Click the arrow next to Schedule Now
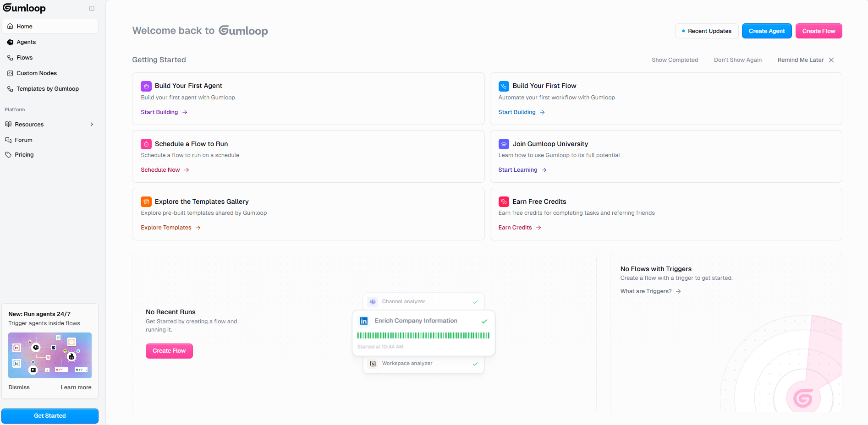 [187, 170]
